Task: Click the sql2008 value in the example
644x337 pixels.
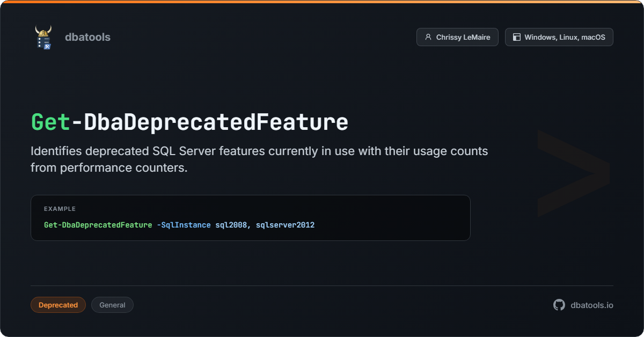Action: click(x=231, y=225)
